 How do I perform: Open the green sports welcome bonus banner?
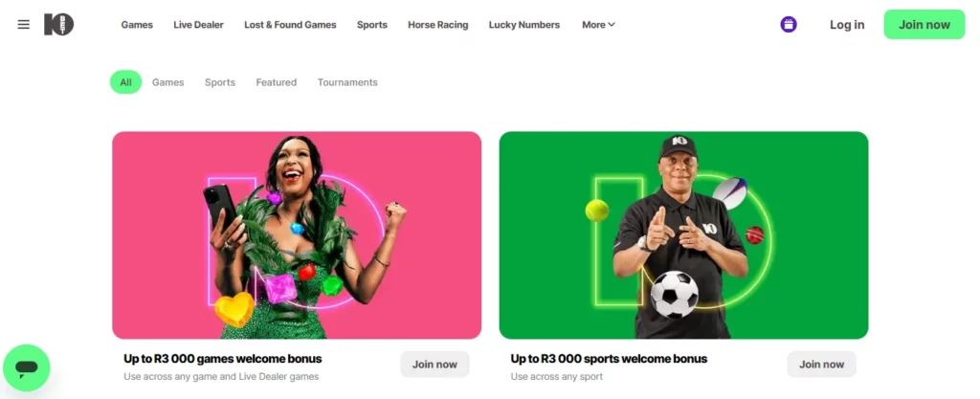coord(683,235)
